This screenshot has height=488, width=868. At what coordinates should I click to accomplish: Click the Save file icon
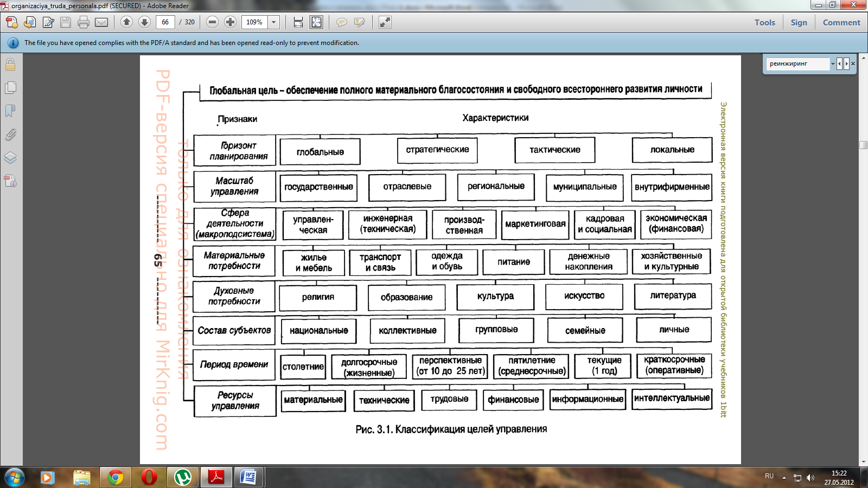point(66,22)
